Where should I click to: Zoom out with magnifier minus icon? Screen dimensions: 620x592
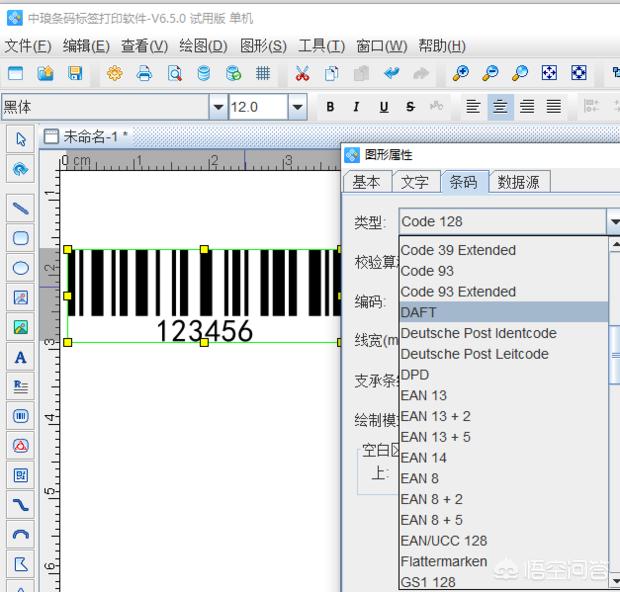[490, 73]
